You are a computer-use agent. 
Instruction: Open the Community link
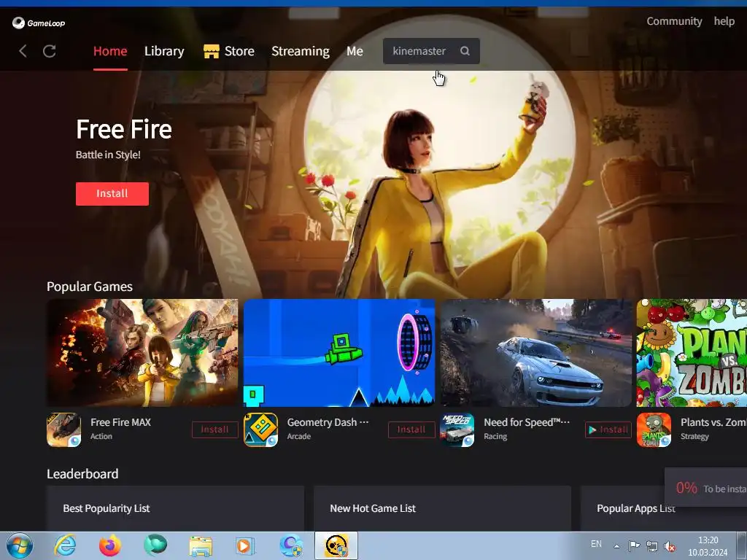point(674,21)
